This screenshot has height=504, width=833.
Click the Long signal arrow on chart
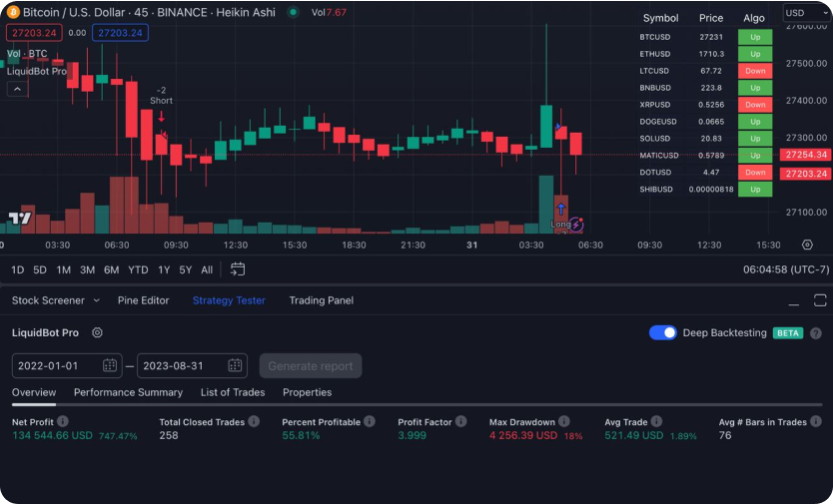click(561, 209)
